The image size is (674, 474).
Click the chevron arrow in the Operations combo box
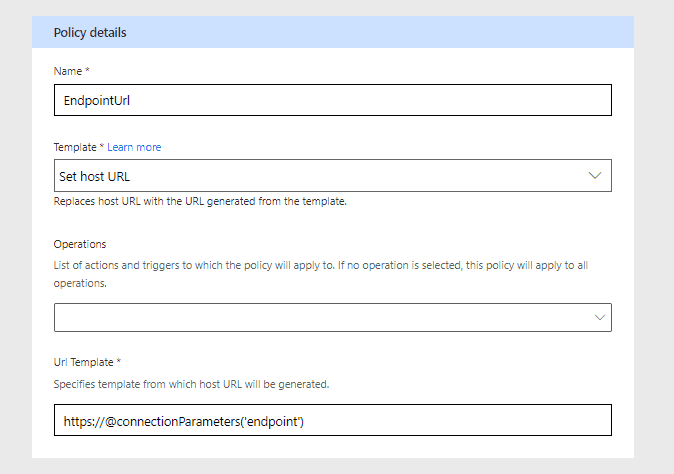[x=600, y=318]
